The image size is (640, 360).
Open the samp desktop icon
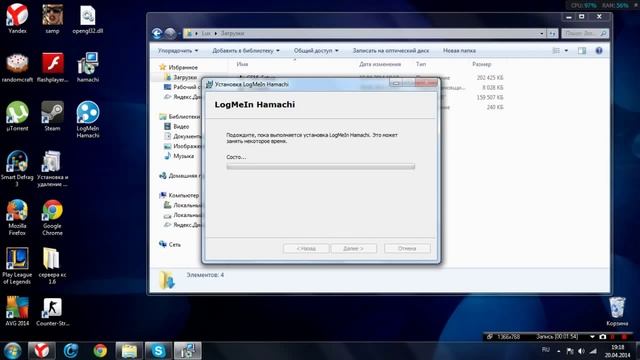(x=52, y=18)
